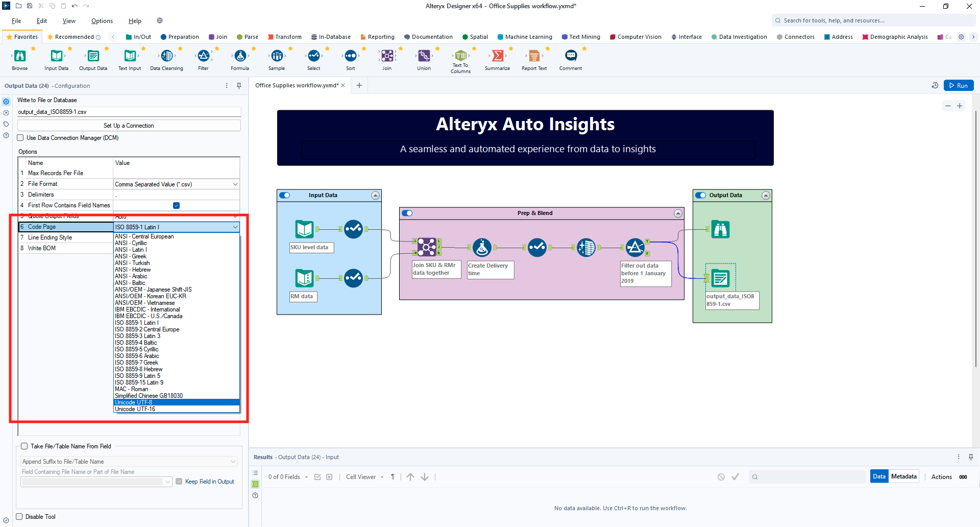Screen dimensions: 980x527
Task: Switch to the Metadata tab
Action: coord(903,476)
